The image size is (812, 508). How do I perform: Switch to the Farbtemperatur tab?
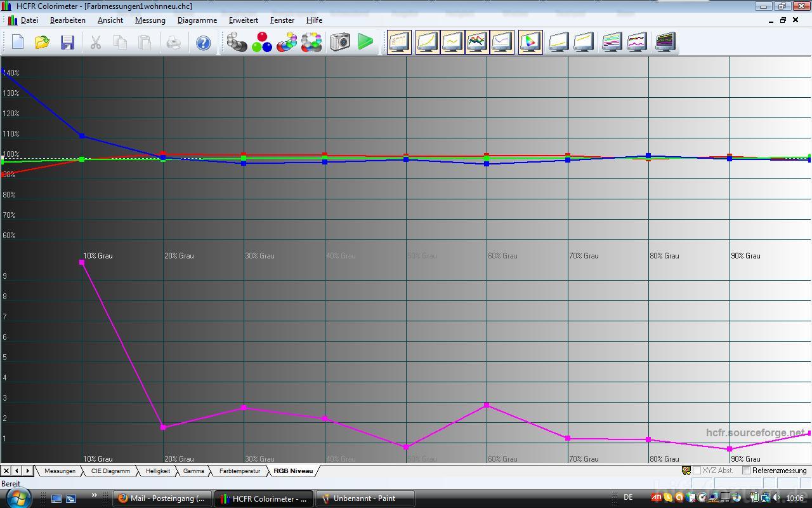tap(240, 471)
